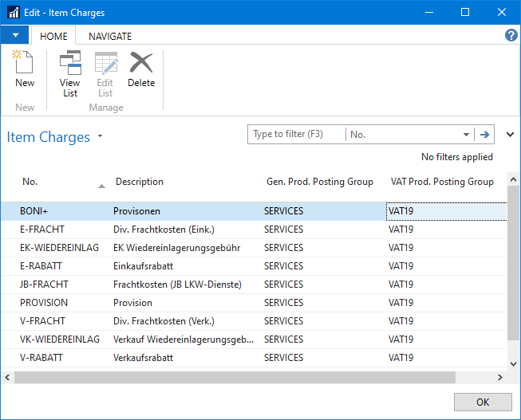Click the vertical scrollbar down arrow
Image resolution: width=521 pixels, height=420 pixels.
pos(513,364)
